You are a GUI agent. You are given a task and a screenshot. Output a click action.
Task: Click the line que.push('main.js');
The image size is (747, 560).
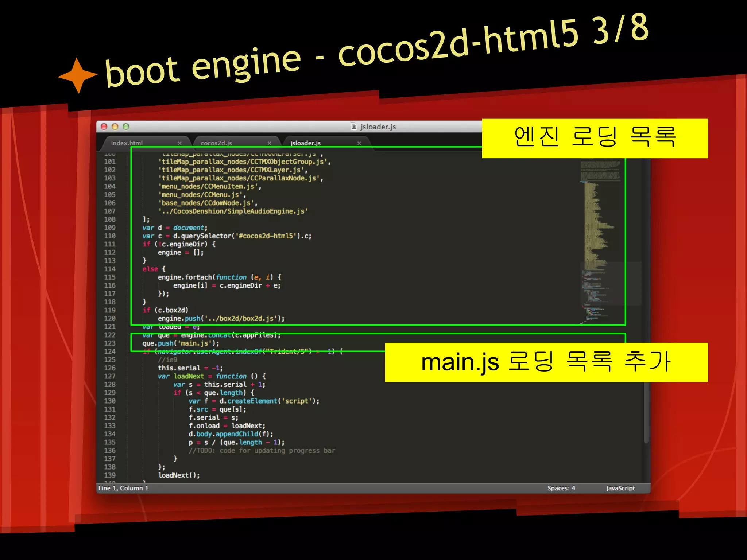point(181,343)
